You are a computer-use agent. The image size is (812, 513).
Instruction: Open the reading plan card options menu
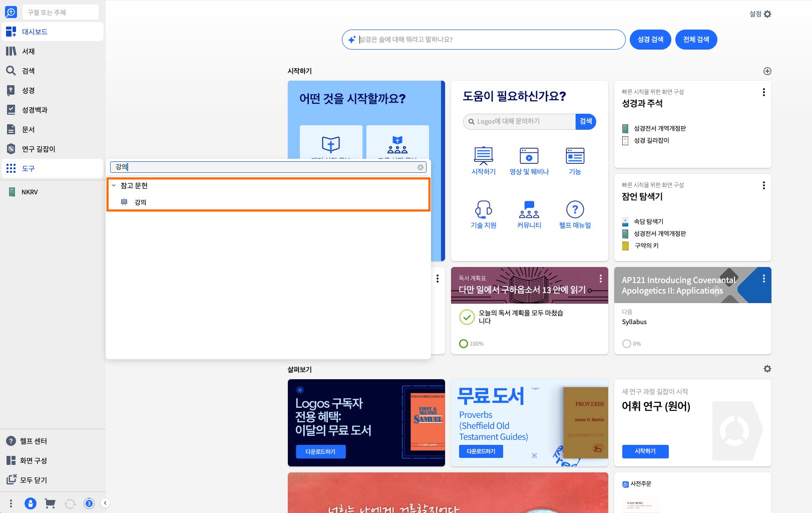coord(600,279)
